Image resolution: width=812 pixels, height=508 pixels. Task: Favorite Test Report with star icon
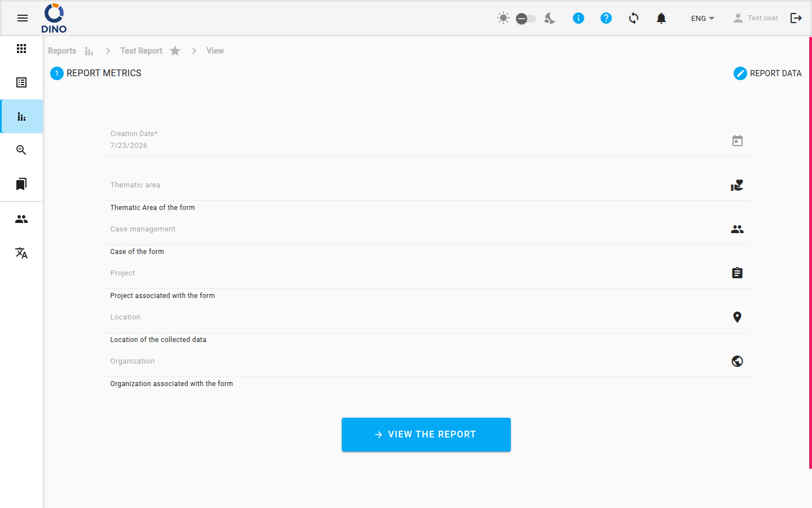[x=175, y=51]
